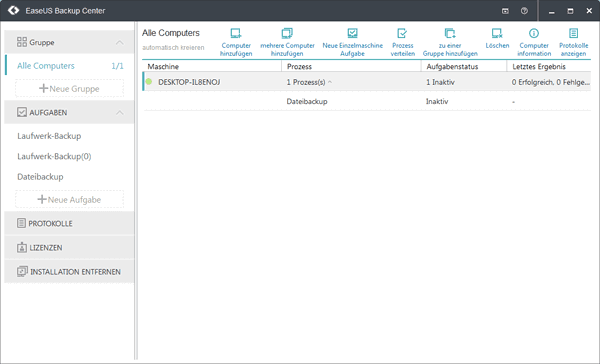Click the LIZENZEN badge icon
Image resolution: width=600 pixels, height=364 pixels.
22,247
